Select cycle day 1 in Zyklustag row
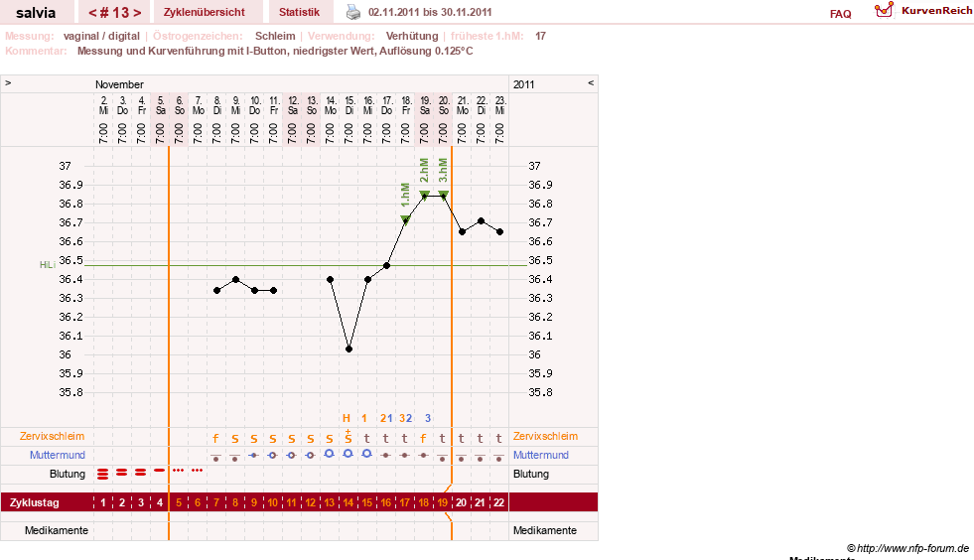 [x=103, y=502]
